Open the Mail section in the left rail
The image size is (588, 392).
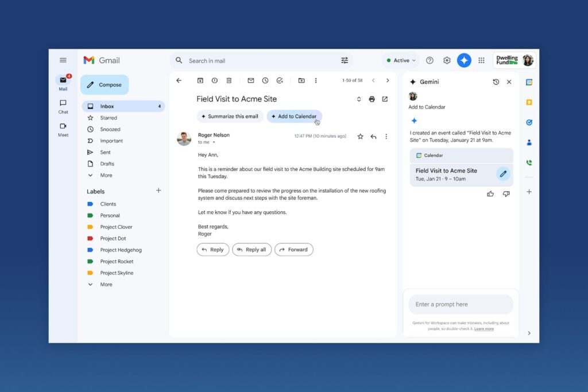[63, 83]
